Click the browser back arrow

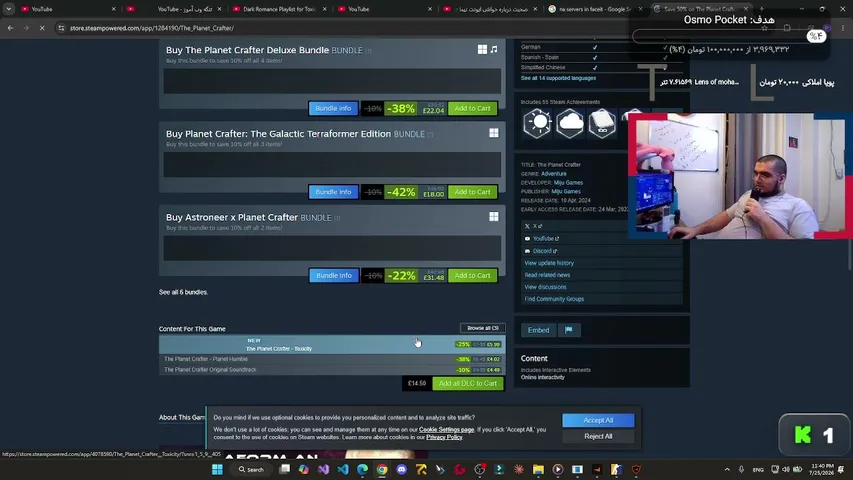(10, 28)
